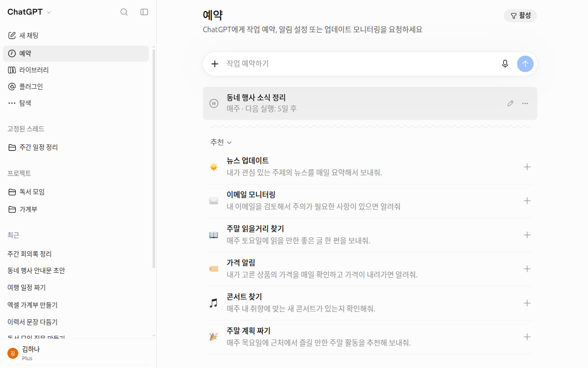Select the 주말 계획 짜기 suggestion title
This screenshot has height=368, width=588.
(x=249, y=331)
